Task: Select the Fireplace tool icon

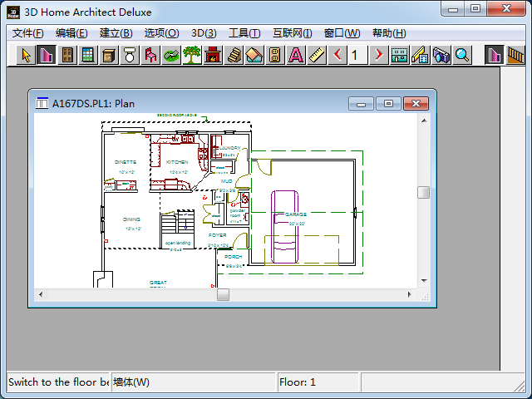Action: [213, 56]
